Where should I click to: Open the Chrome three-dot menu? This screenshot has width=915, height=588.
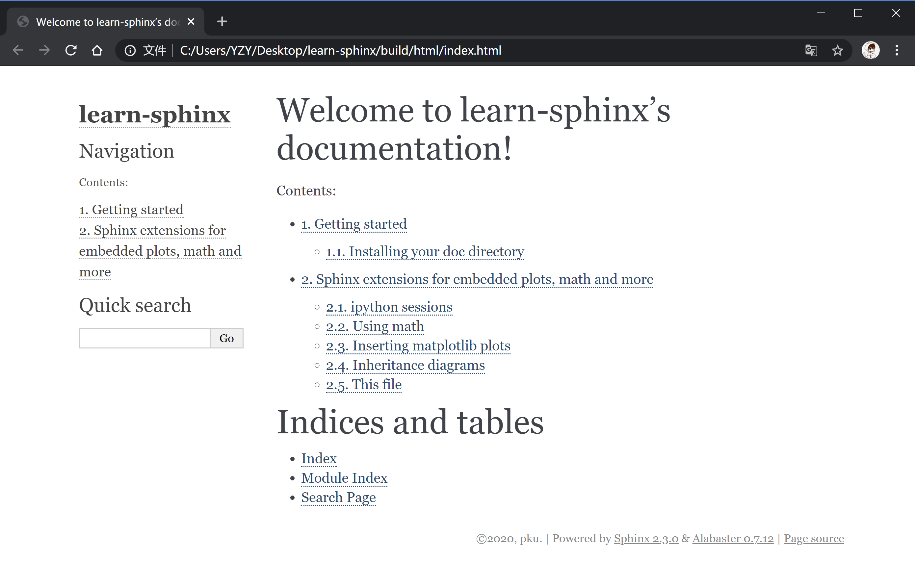(x=897, y=50)
